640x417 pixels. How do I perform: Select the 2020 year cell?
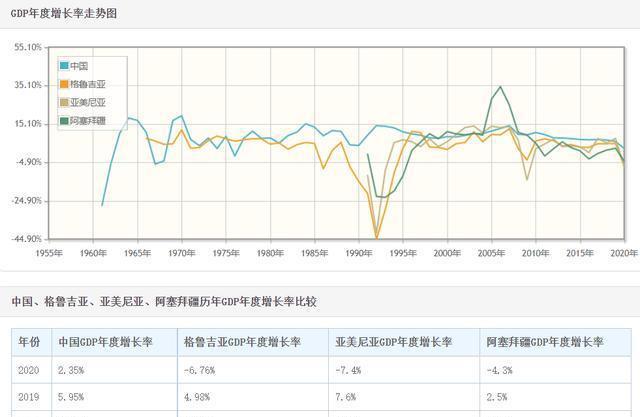29,370
